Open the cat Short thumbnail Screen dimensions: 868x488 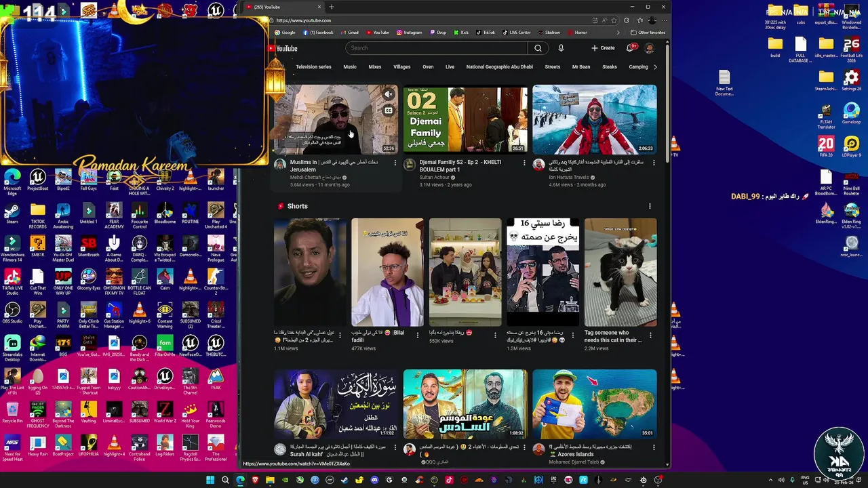coord(620,272)
